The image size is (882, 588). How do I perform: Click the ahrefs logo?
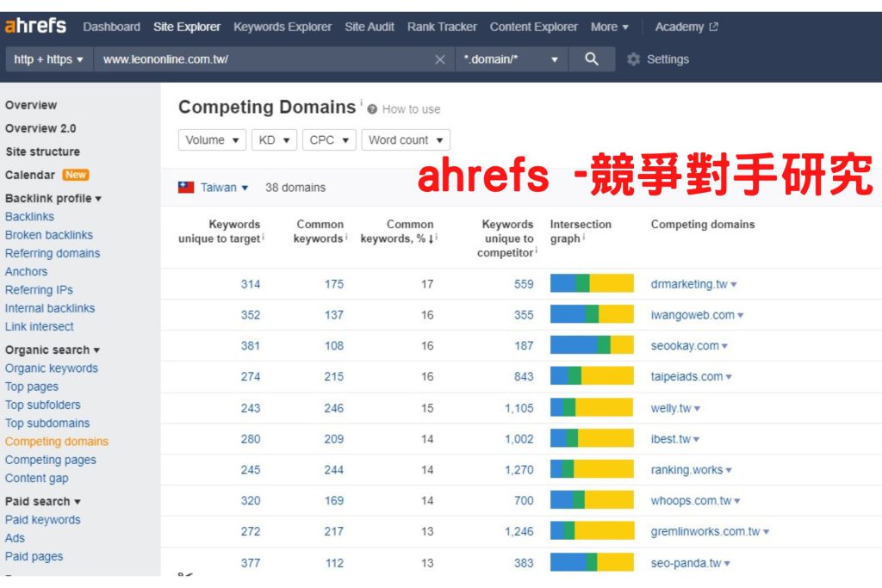click(x=35, y=26)
